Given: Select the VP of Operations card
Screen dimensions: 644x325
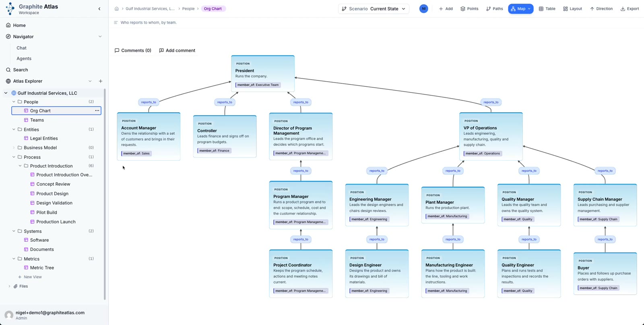Looking at the screenshot, I should [x=491, y=136].
